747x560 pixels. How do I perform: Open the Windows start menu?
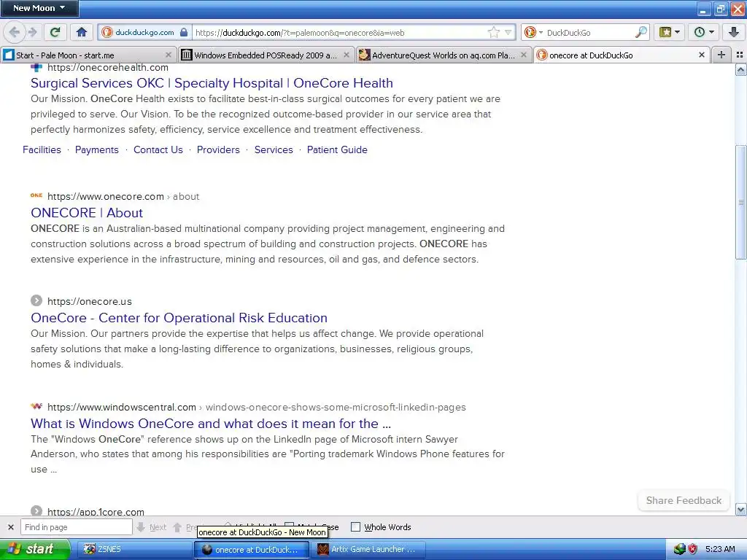coord(35,549)
